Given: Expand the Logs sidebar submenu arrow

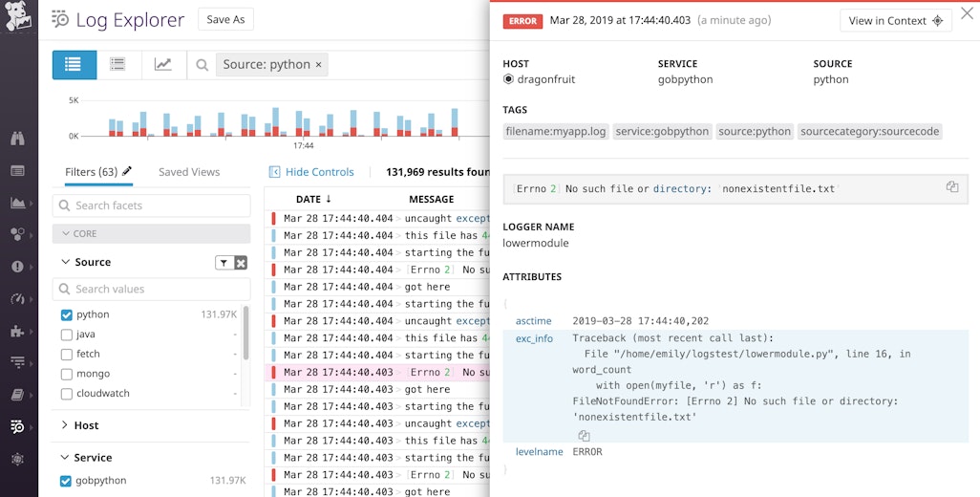Looking at the screenshot, I should (x=32, y=427).
